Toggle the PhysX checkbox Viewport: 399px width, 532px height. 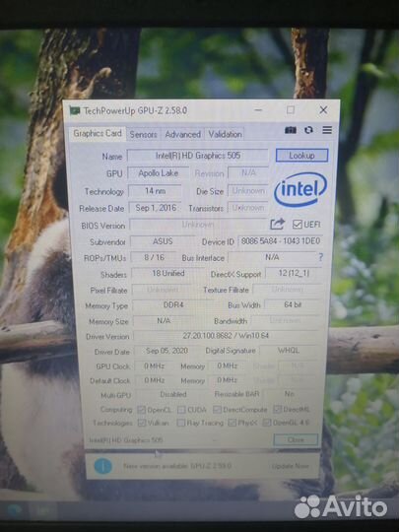click(233, 423)
